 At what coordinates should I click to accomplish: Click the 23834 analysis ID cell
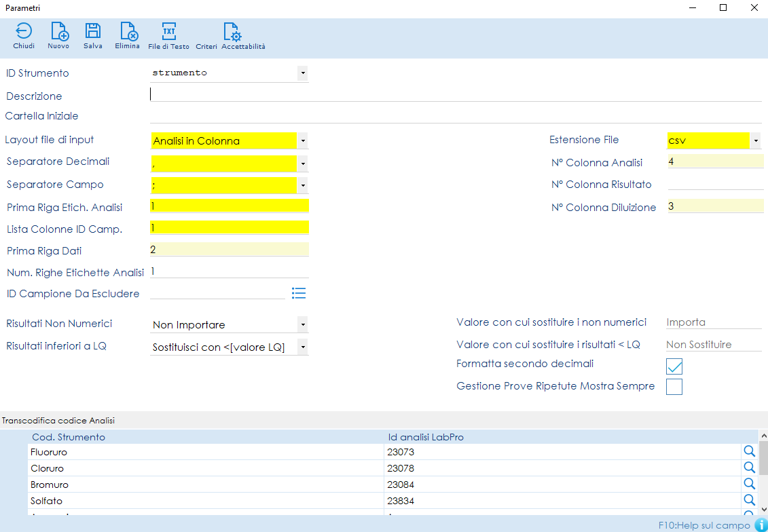click(x=563, y=501)
